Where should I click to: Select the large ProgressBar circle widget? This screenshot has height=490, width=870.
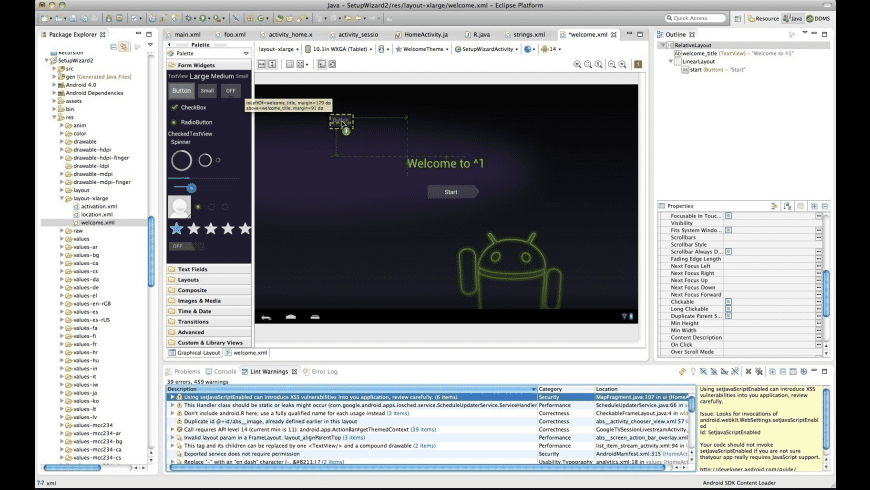pos(181,160)
